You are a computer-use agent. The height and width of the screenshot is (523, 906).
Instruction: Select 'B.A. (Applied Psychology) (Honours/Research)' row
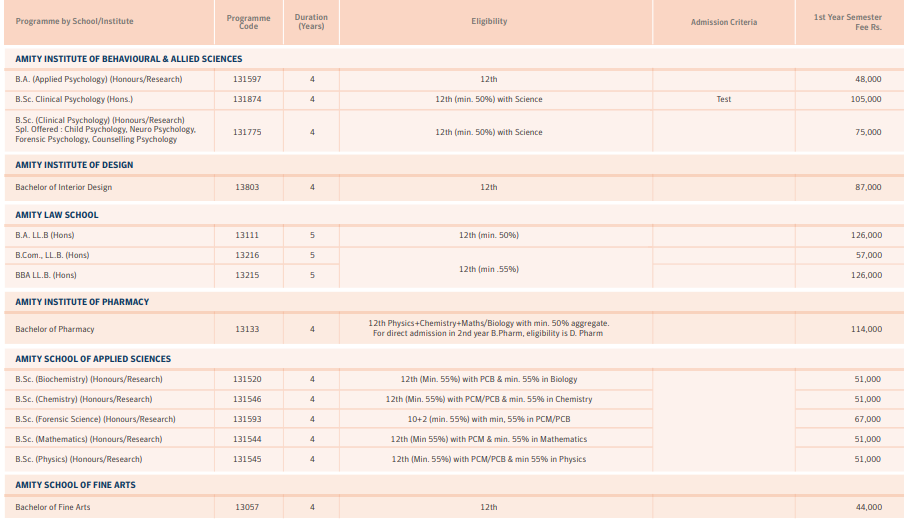454,79
